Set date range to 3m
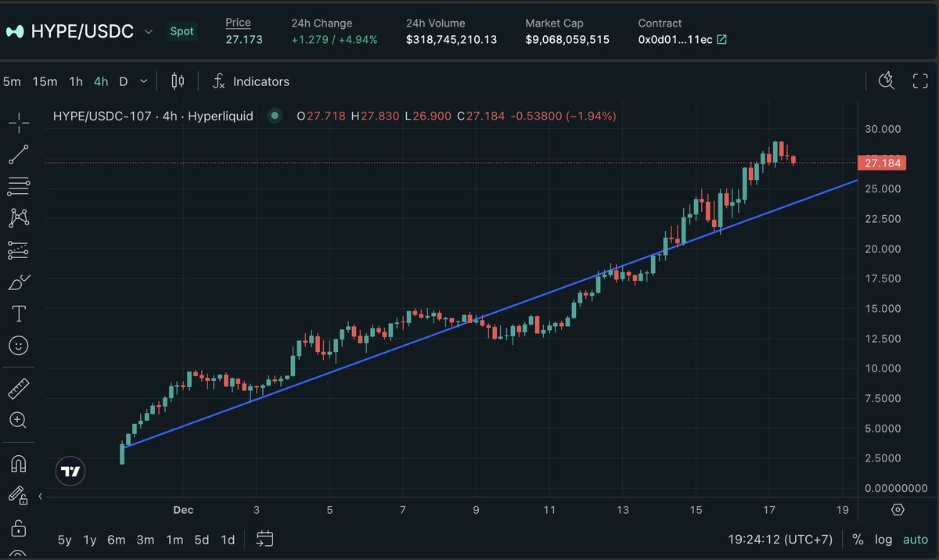The width and height of the screenshot is (939, 560). point(146,540)
